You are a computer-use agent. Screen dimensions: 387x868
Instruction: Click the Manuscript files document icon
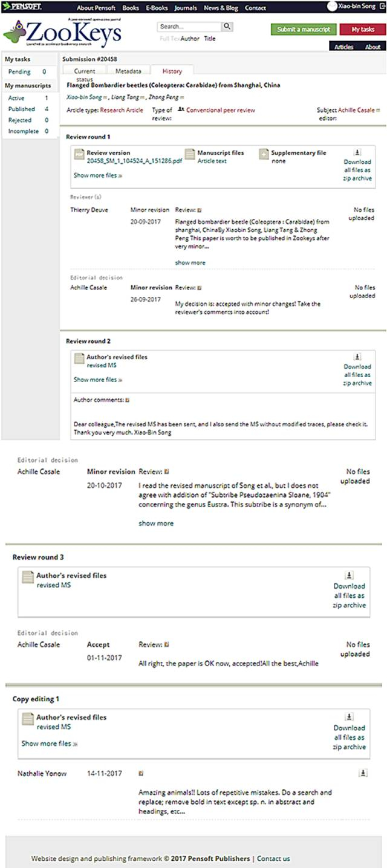coord(190,155)
